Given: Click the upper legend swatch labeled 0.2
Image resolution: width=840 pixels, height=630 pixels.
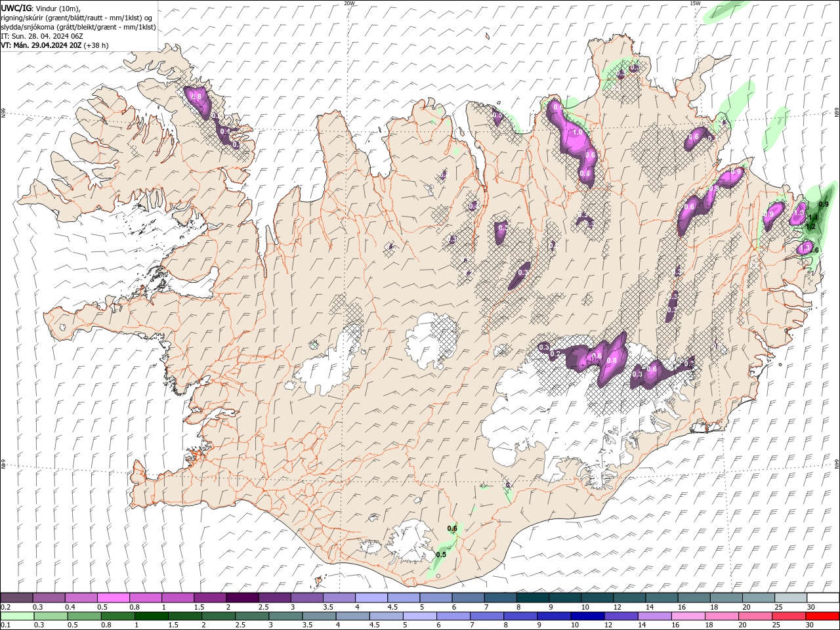Looking at the screenshot, I should (16, 598).
